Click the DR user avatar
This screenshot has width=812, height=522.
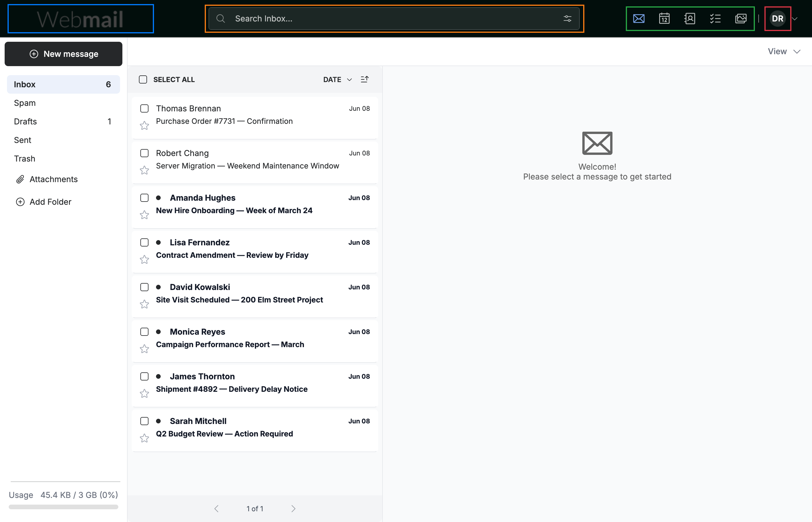[777, 19]
